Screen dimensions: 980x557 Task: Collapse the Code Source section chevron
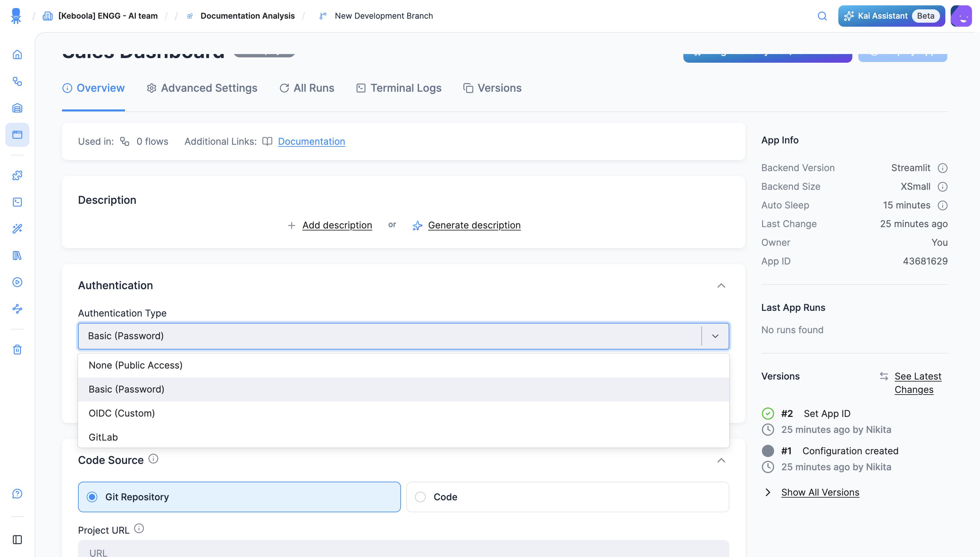(721, 461)
